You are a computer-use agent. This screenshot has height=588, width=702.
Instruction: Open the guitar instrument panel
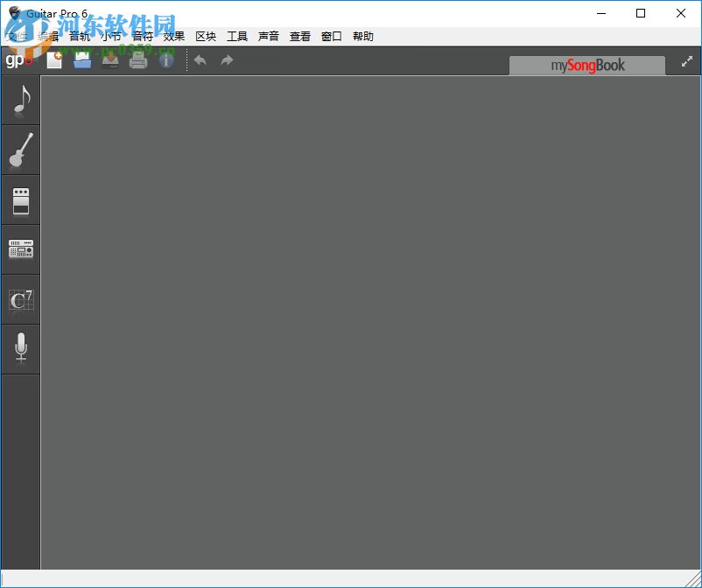coord(21,150)
